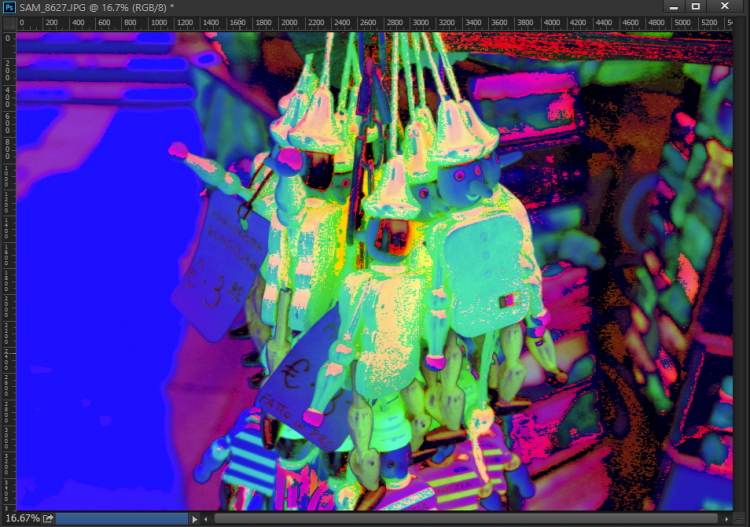Open the status bar info arrow menu
This screenshot has width=750, height=527.
(x=194, y=519)
